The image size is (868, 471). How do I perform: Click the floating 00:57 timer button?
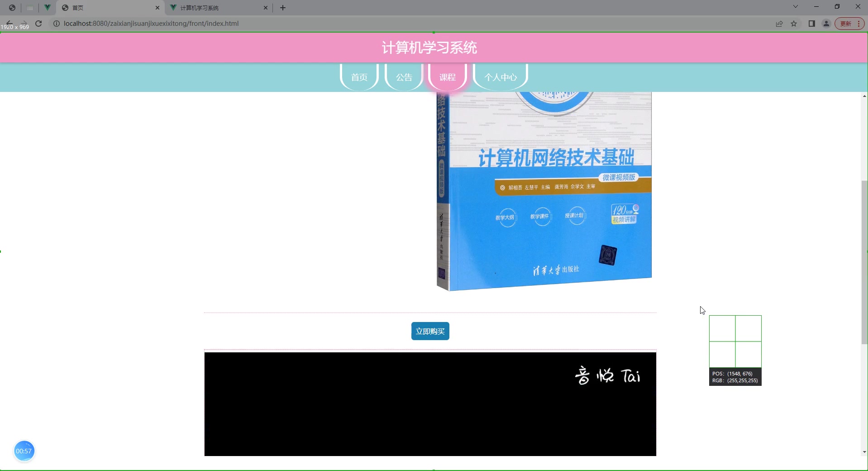pos(24,451)
